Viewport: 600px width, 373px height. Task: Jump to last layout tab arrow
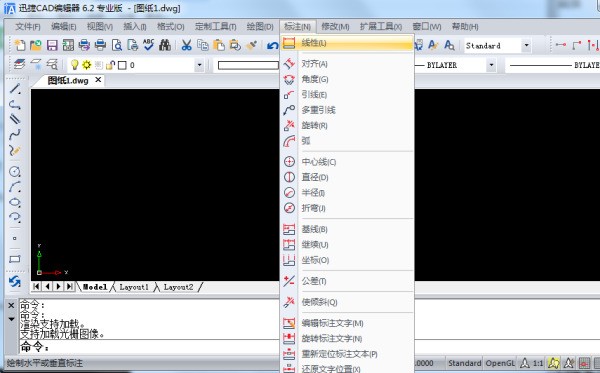point(69,286)
